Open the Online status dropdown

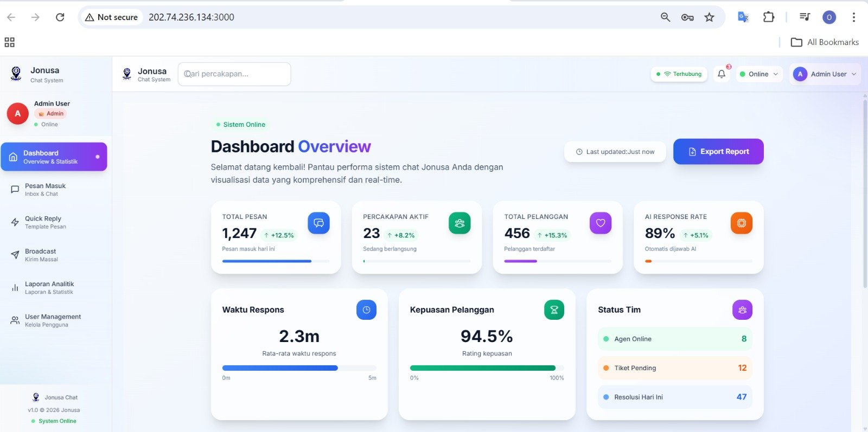pyautogui.click(x=759, y=74)
